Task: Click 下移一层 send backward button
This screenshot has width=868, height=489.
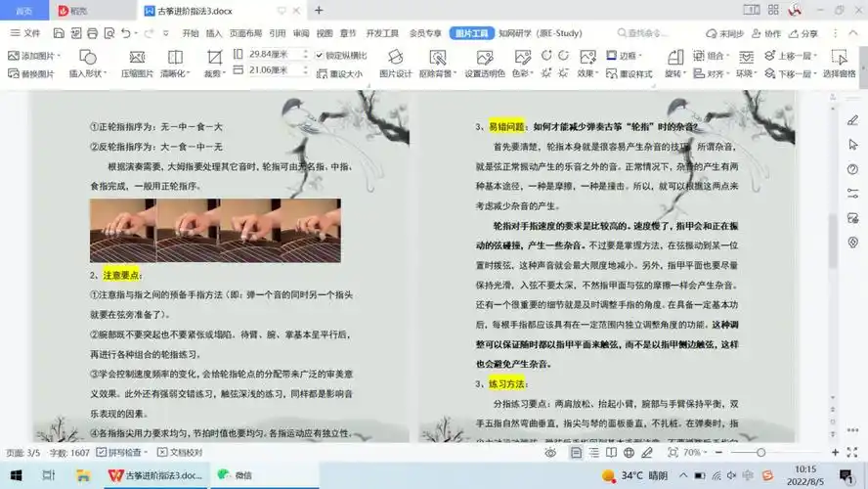Action: 790,73
